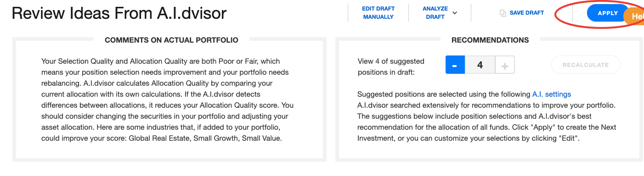
Task: Click the 'View 4 of suggested positions' label
Action: tap(391, 66)
